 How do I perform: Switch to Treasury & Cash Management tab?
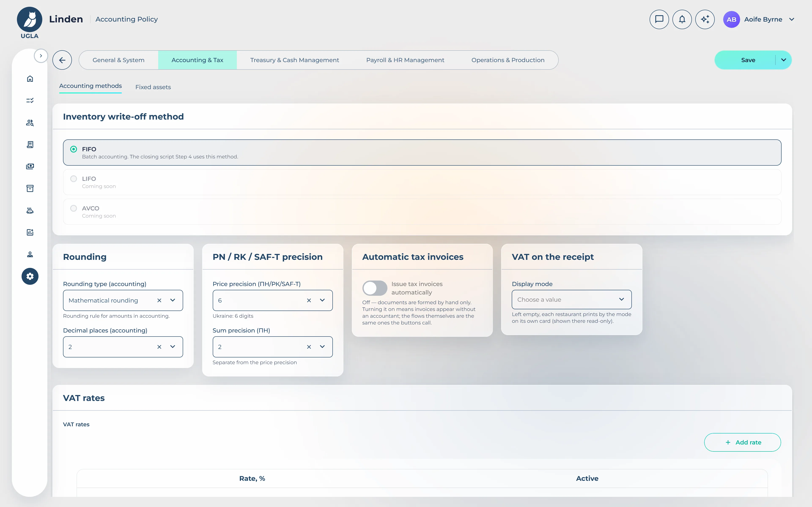click(295, 60)
